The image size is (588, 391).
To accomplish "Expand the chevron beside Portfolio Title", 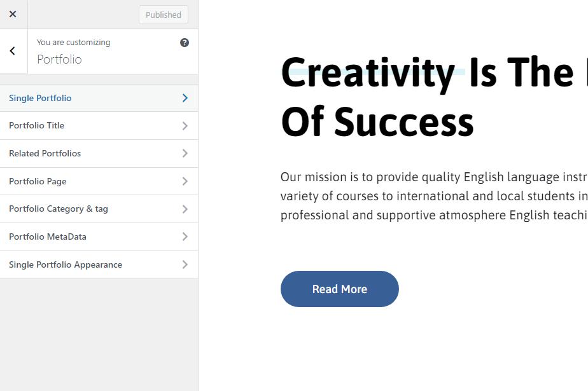I will pos(185,126).
